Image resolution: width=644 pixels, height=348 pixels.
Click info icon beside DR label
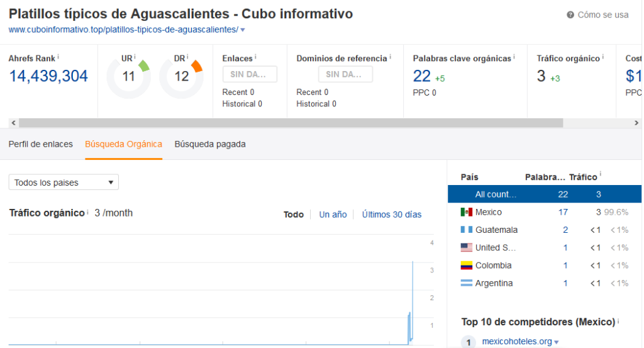tap(187, 56)
